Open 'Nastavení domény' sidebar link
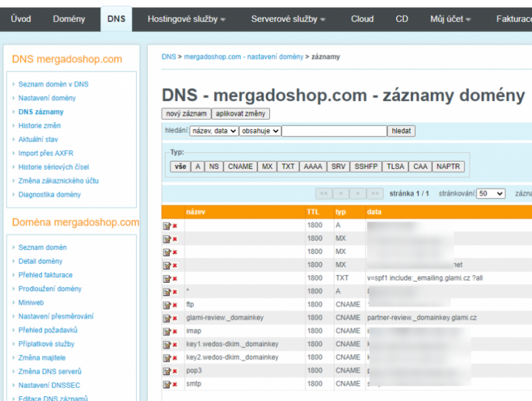The width and height of the screenshot is (532, 401). (47, 98)
